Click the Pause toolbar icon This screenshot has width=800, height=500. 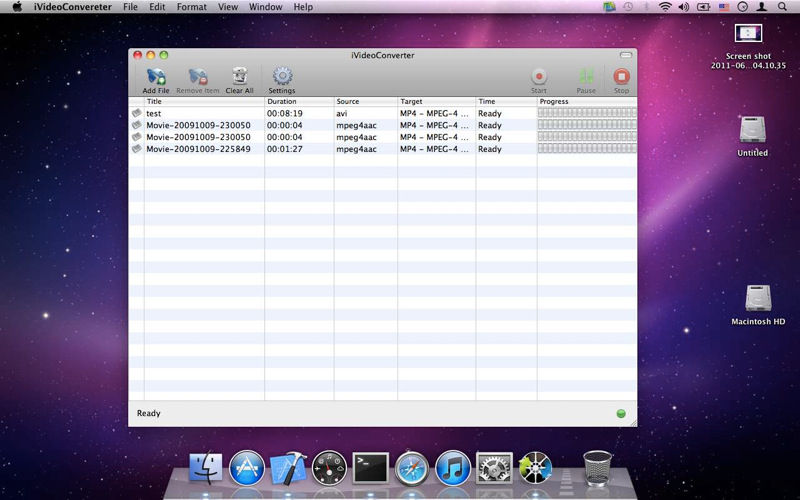586,81
